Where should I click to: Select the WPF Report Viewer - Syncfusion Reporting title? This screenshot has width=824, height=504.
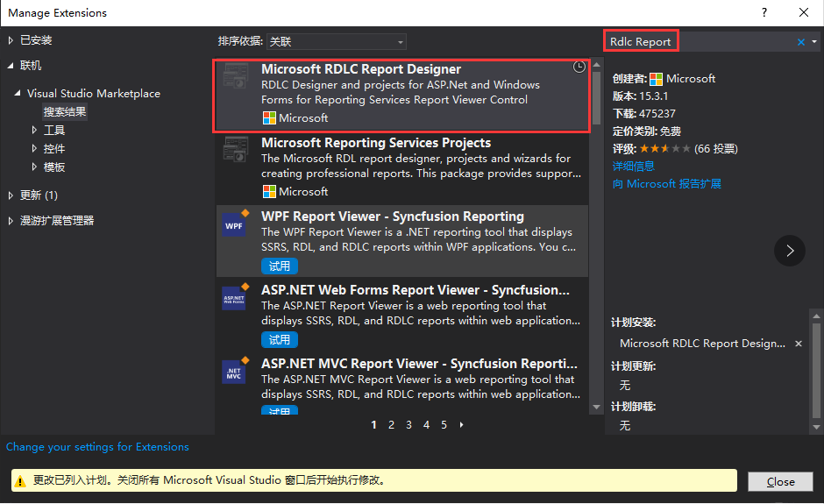coord(393,217)
